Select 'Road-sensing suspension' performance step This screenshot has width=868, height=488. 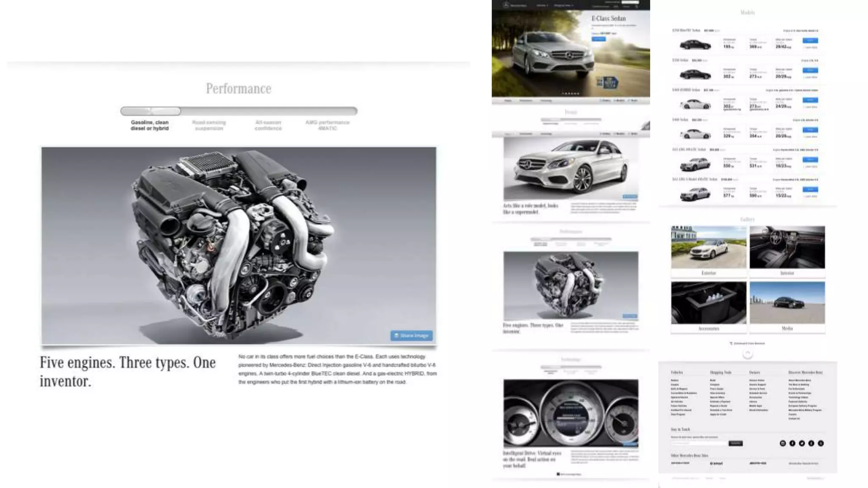(209, 125)
